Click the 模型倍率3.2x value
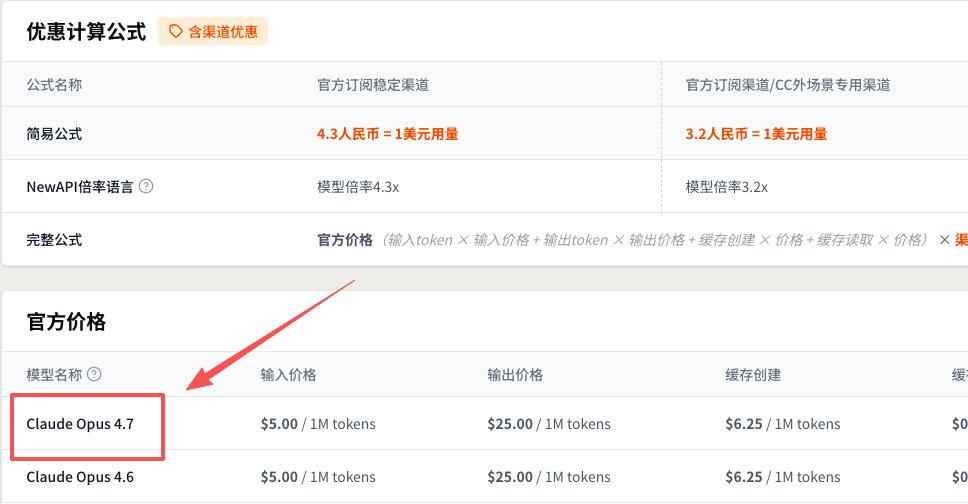 coord(727,187)
